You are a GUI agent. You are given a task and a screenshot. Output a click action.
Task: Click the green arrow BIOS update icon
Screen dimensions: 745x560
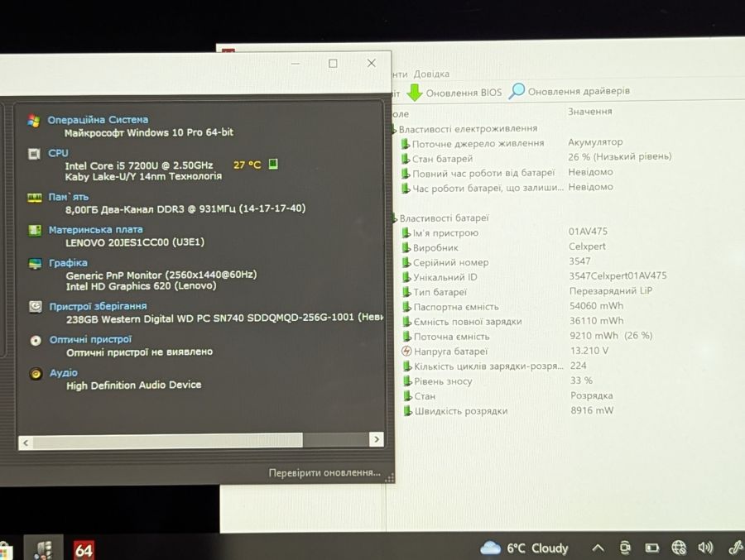point(415,93)
